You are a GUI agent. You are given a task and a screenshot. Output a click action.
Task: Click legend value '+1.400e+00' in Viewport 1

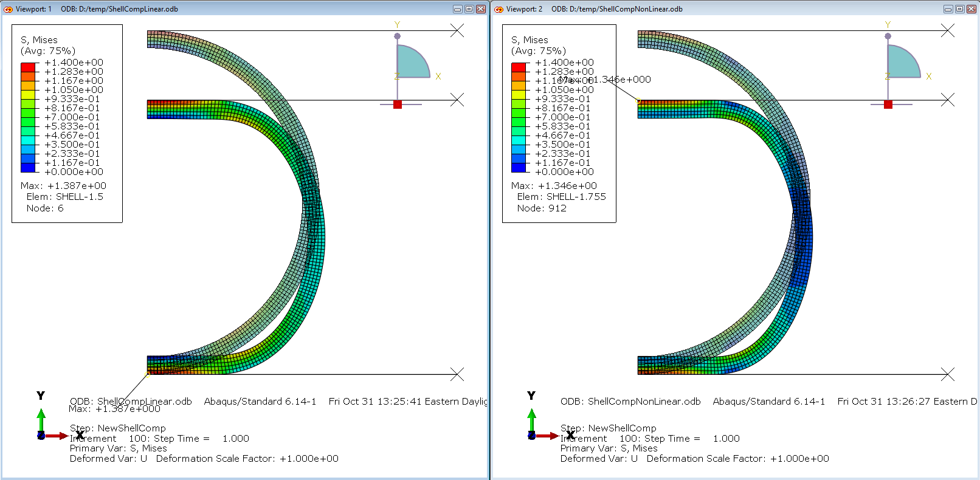(74, 63)
